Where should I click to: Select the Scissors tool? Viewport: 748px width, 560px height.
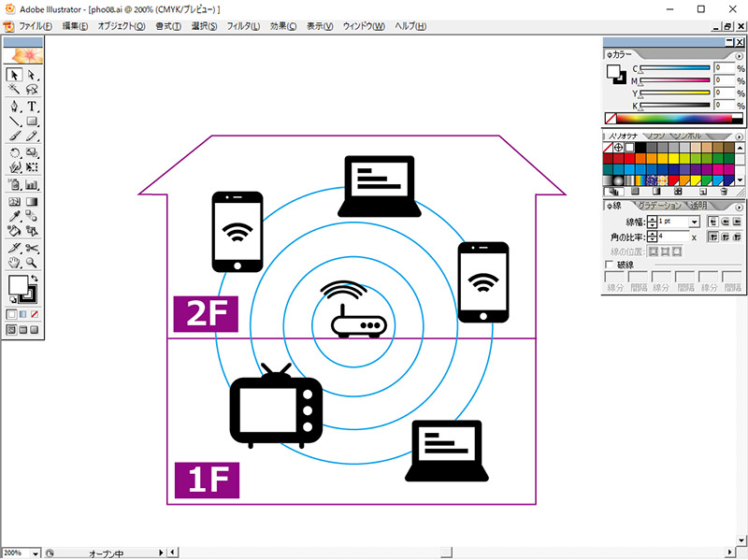click(32, 248)
